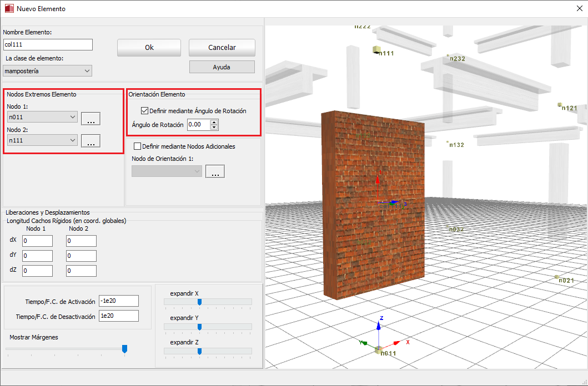Image resolution: width=588 pixels, height=386 pixels.
Task: Select the n011 node marker in 3D view
Action: [x=378, y=350]
